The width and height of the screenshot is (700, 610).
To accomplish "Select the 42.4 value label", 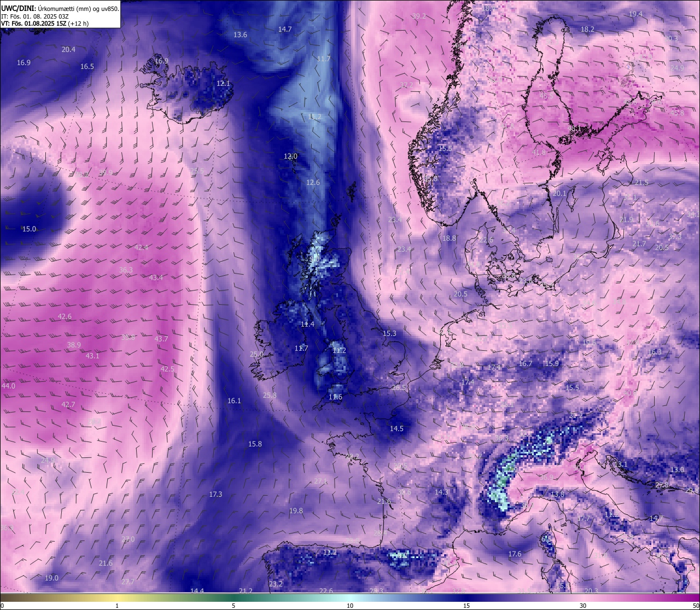I will pos(141,247).
